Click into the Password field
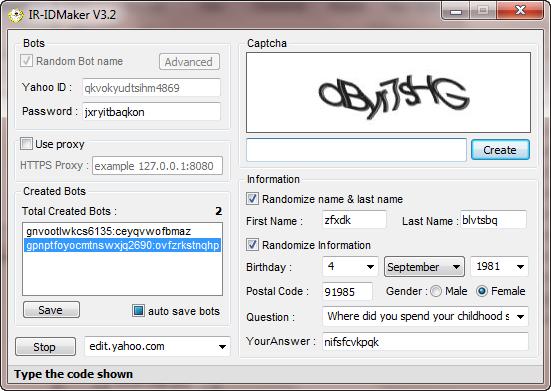Viewport: 551px width, 391px height. pos(151,112)
